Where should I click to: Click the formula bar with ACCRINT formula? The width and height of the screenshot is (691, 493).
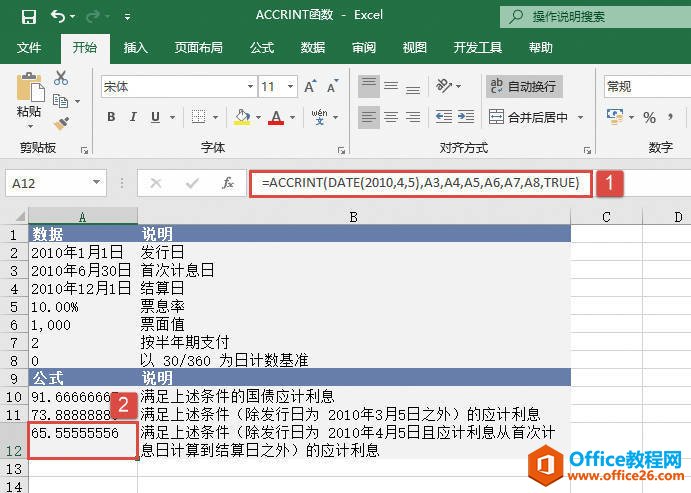pyautogui.click(x=421, y=183)
